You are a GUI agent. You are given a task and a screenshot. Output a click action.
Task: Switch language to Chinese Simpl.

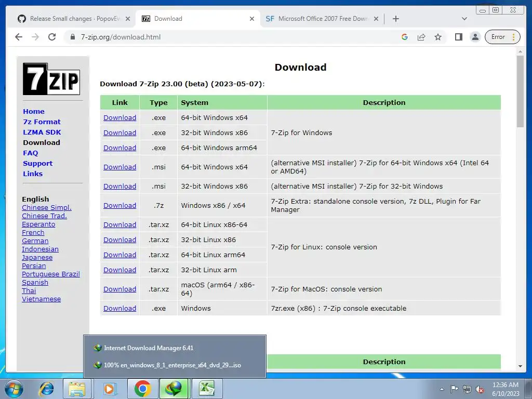point(46,208)
